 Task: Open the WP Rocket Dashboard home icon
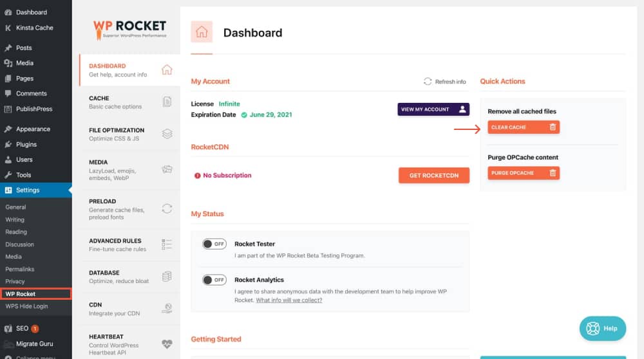(167, 69)
